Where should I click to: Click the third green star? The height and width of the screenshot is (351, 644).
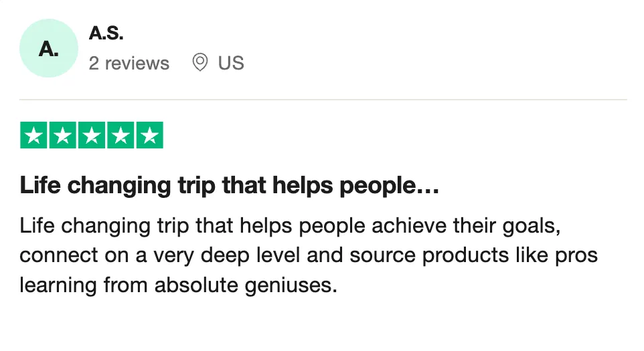click(x=92, y=136)
